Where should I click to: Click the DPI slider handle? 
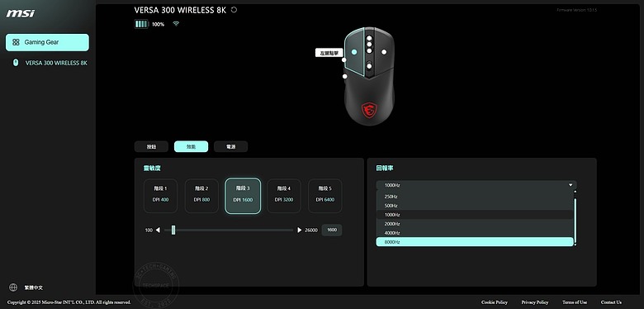pos(173,230)
